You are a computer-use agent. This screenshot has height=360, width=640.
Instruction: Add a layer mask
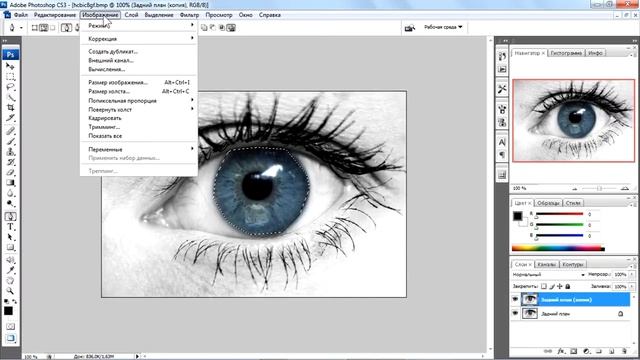point(573,351)
